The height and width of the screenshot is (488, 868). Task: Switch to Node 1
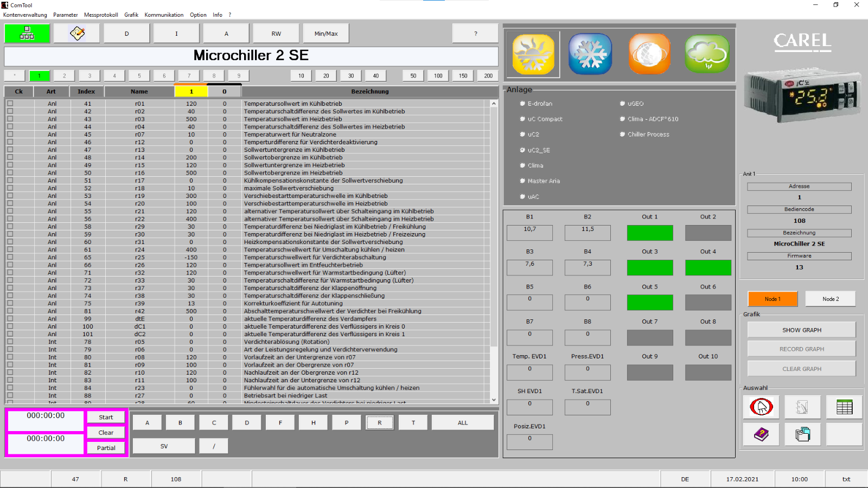(x=773, y=299)
